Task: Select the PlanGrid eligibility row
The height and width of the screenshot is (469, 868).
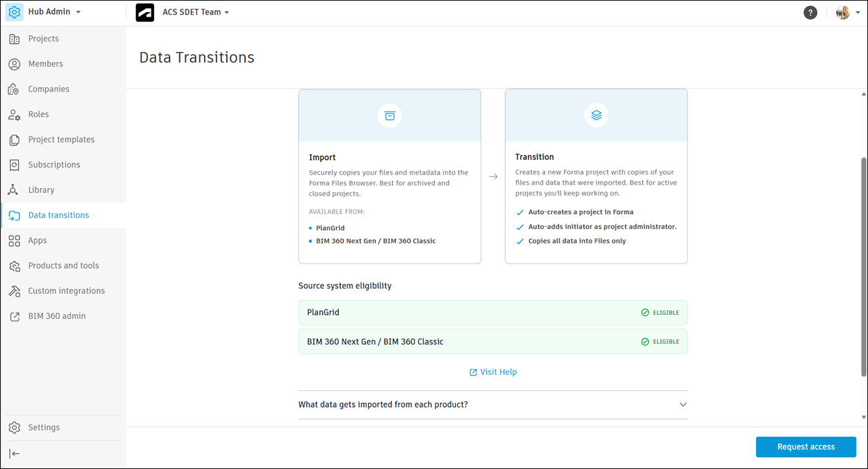Action: coord(493,313)
